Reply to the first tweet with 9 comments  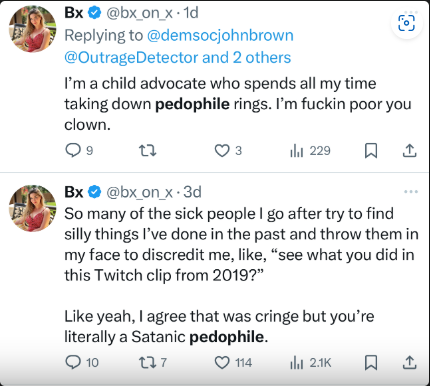[79, 151]
